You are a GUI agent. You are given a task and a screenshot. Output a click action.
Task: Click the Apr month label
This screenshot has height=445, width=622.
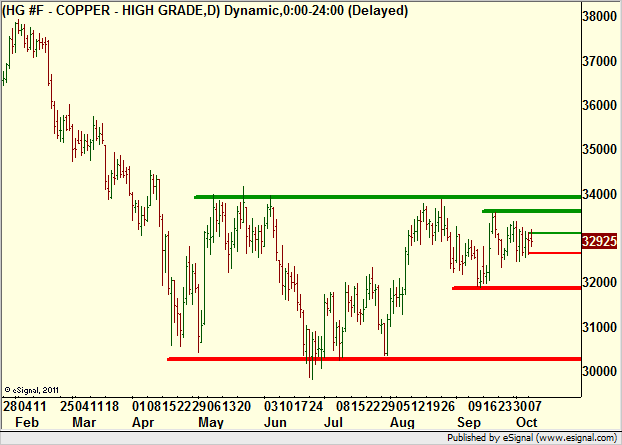pos(143,423)
